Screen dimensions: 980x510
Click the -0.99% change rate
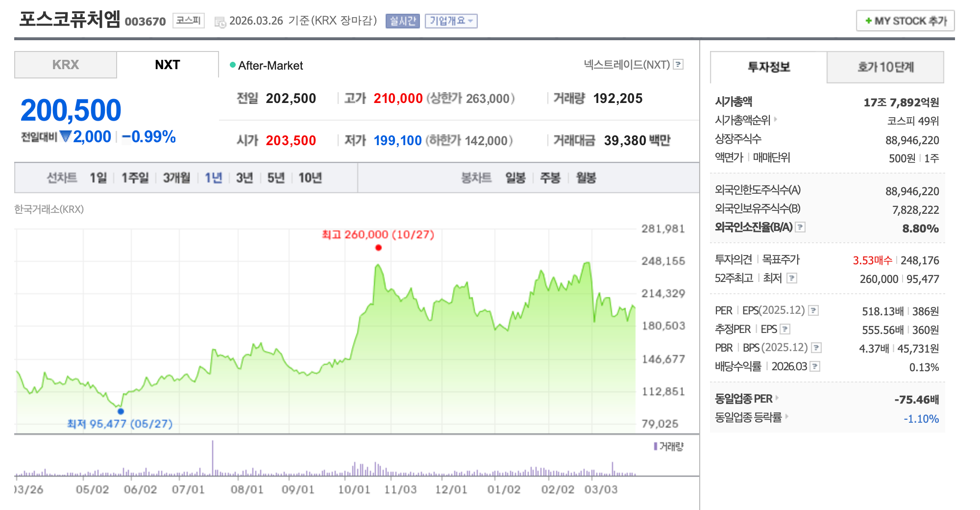(x=149, y=137)
